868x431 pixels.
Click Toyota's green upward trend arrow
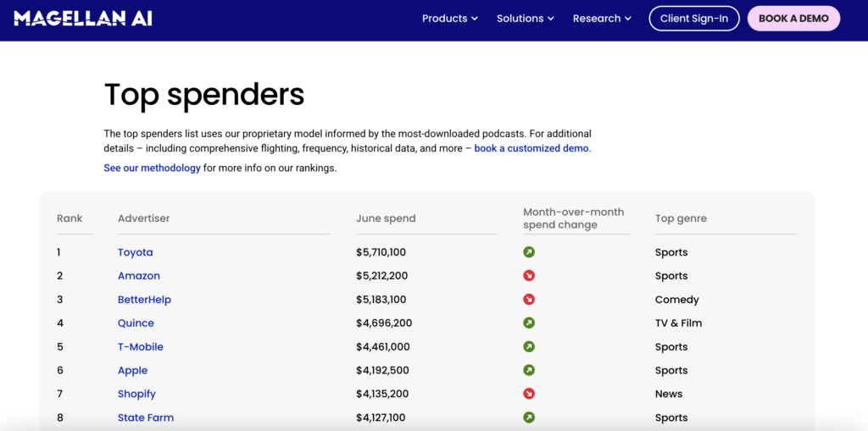coord(529,252)
